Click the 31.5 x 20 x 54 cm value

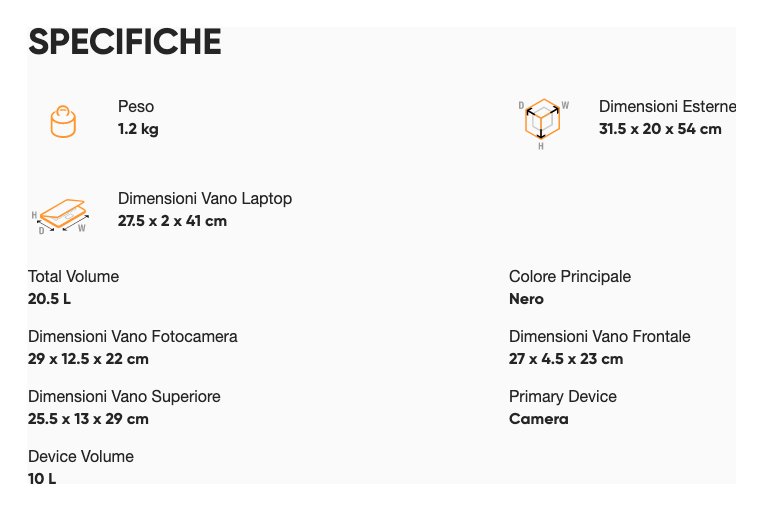(660, 129)
